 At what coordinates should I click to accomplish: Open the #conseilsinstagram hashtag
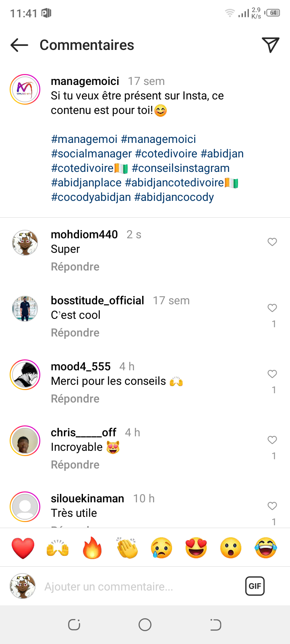(x=180, y=168)
